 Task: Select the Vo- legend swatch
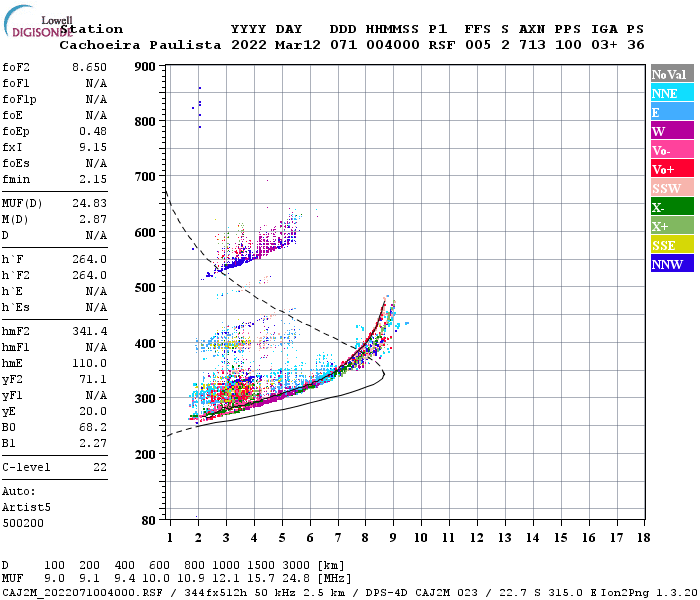pos(672,150)
